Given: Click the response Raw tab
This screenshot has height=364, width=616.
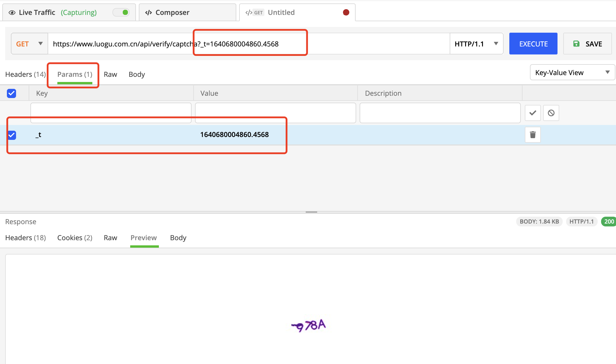Looking at the screenshot, I should pyautogui.click(x=110, y=238).
